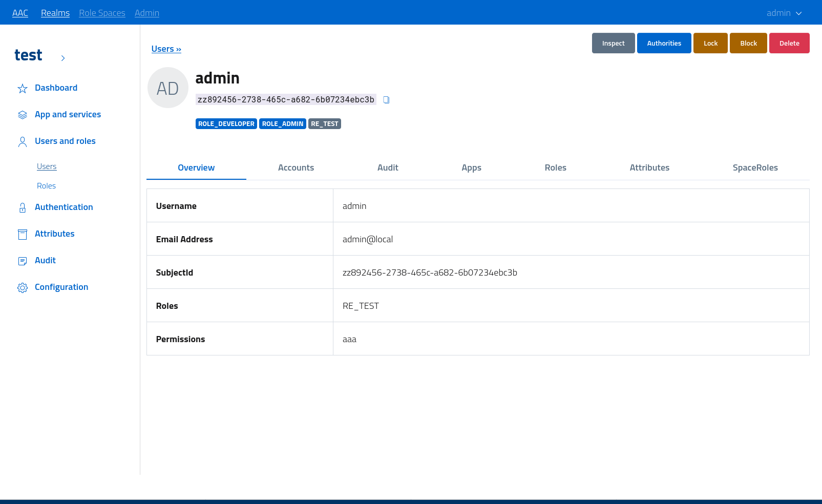Viewport: 822px width, 504px height.
Task: Open Attributes in sidebar
Action: pyautogui.click(x=54, y=234)
